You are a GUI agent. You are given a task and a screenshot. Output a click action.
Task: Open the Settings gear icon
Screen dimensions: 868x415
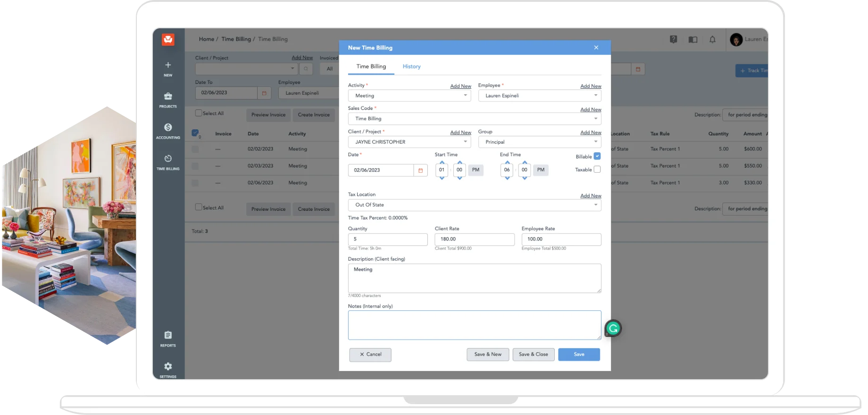pyautogui.click(x=168, y=366)
